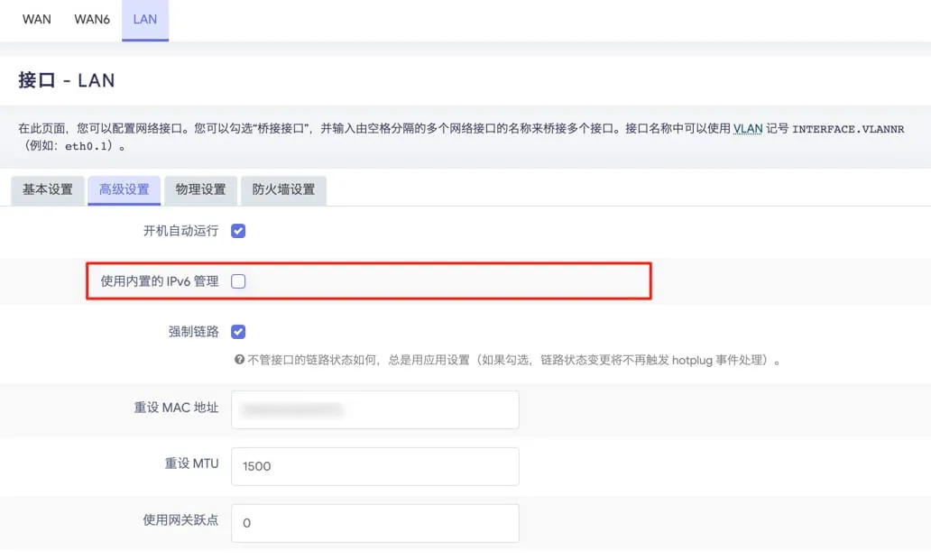Screen dimensions: 931x560
Task: Click the help icon beside hotplug description
Action: coord(239,360)
